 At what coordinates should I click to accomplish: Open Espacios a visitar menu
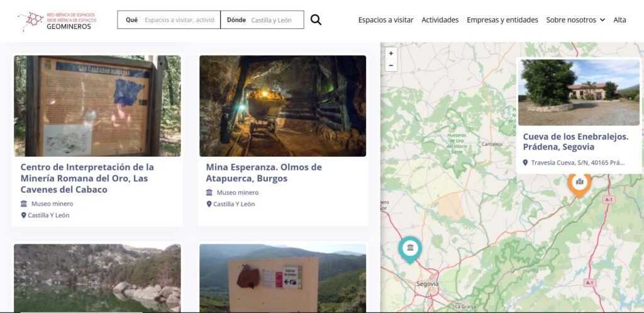click(386, 20)
